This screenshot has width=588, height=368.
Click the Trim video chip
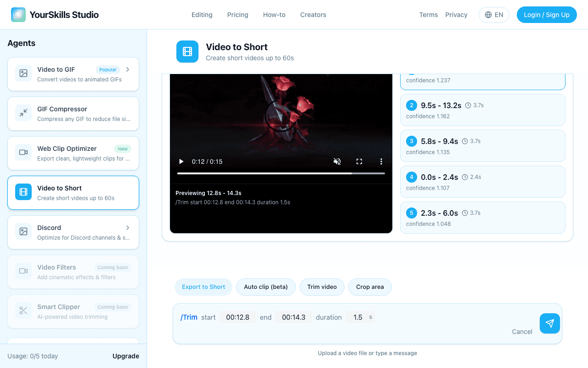tap(322, 287)
